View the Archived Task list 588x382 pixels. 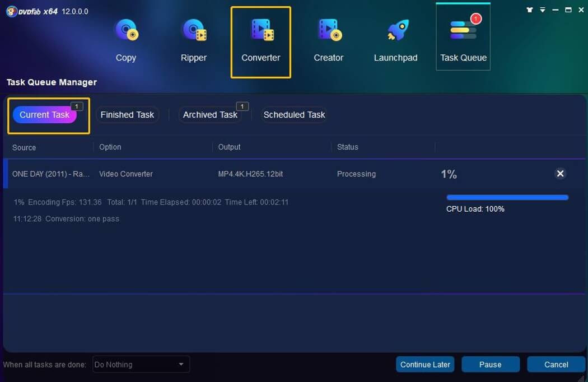tap(210, 114)
